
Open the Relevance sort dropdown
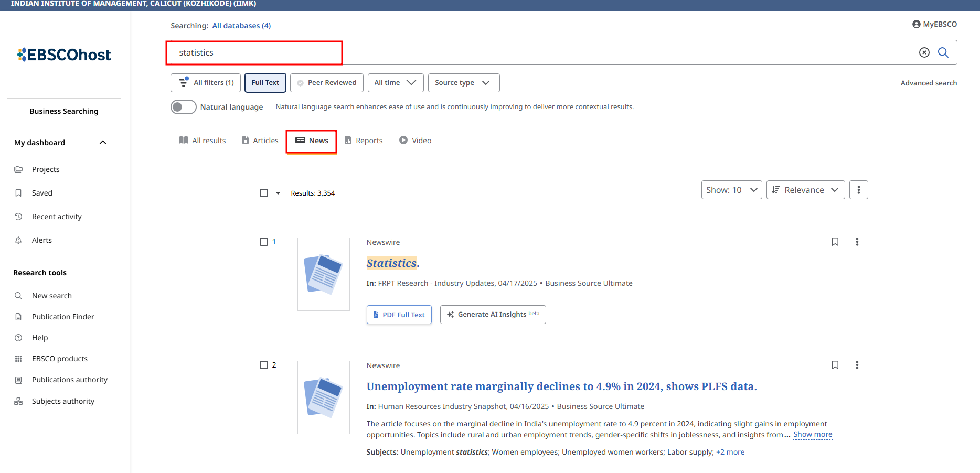click(805, 190)
